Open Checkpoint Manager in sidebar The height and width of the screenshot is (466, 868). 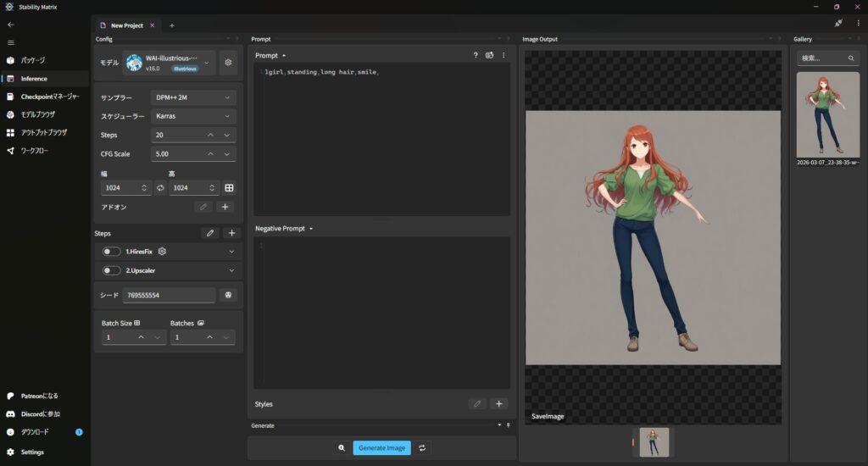point(49,97)
